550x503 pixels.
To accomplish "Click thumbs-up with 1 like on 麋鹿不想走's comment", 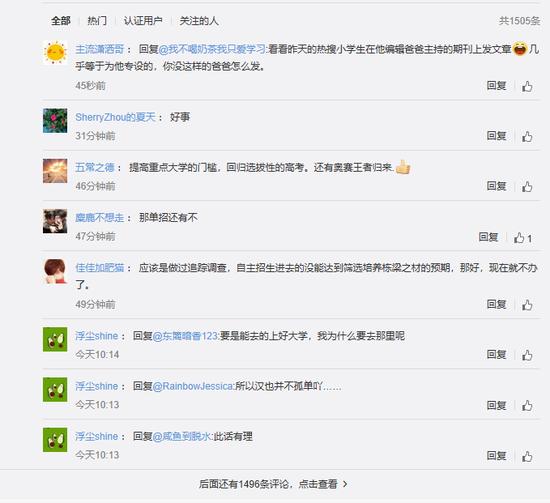I will coord(523,238).
